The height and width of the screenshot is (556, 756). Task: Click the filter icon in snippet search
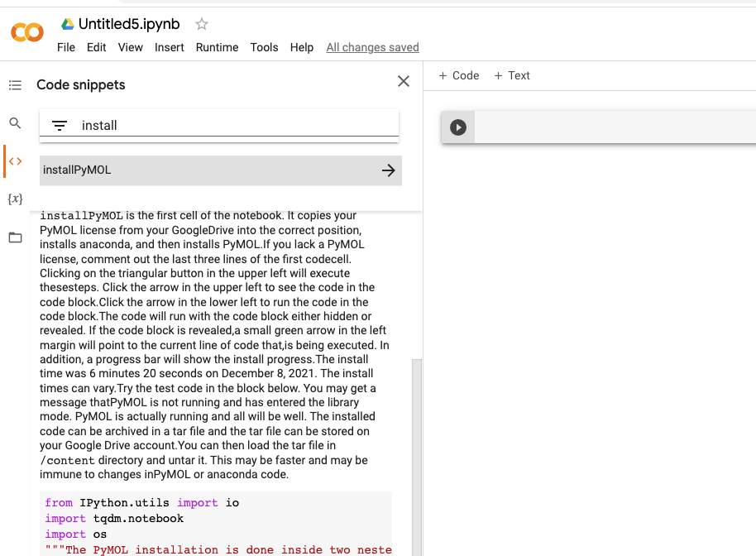click(60, 126)
